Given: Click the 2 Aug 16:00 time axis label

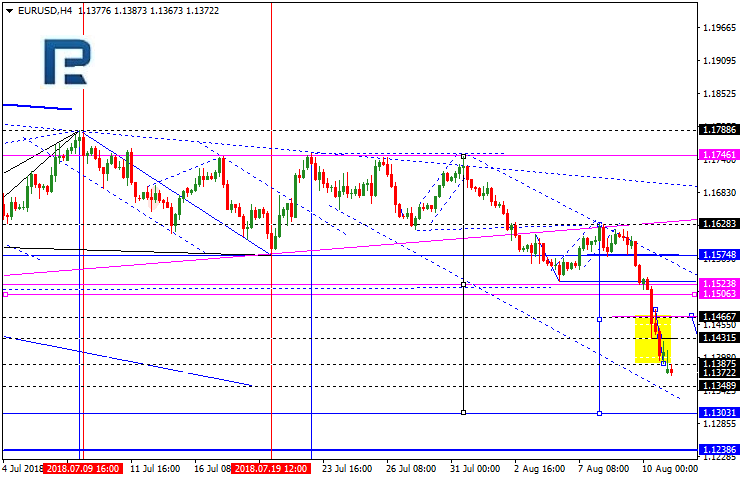Looking at the screenshot, I should (540, 469).
